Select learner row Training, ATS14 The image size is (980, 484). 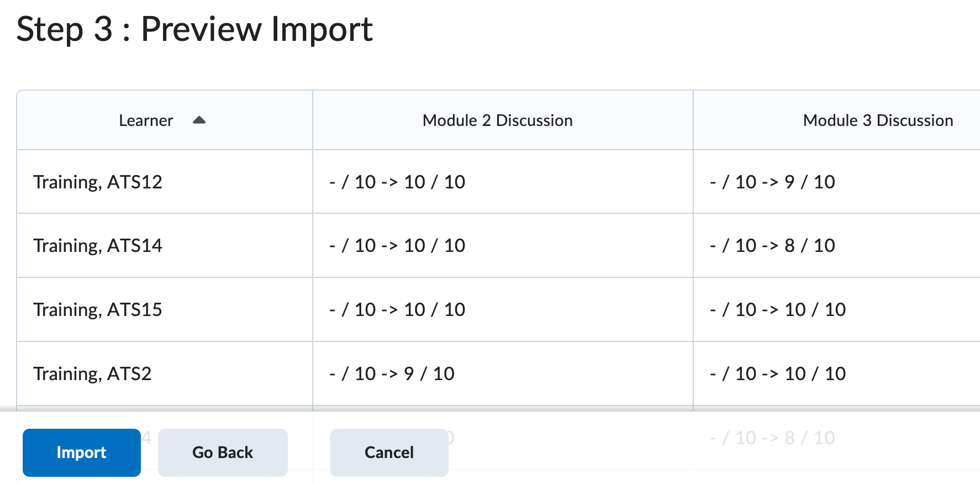coord(98,245)
